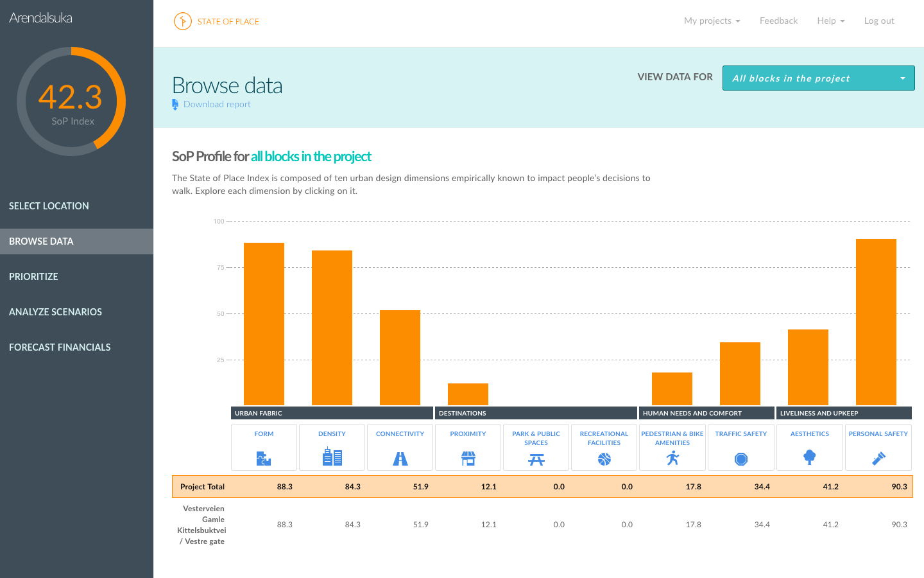Click the PEDESTRIAN & BIKE AMENITIES label
Screen dimensions: 924x578
(x=672, y=439)
